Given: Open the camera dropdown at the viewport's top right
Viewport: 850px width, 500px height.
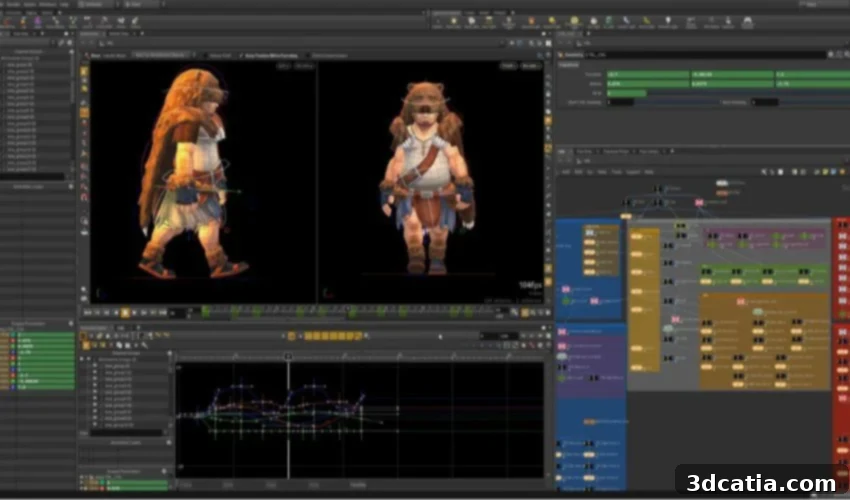Looking at the screenshot, I should coord(530,66).
